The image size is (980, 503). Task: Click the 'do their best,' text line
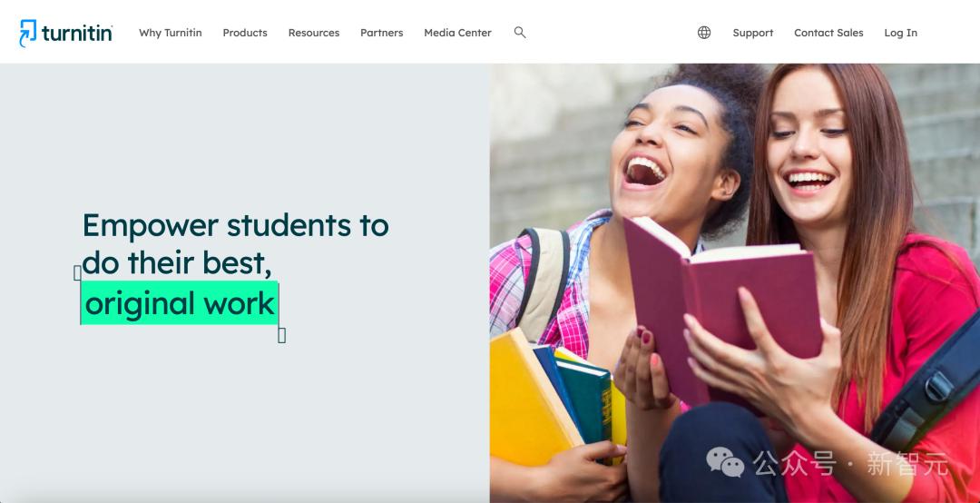coord(177,263)
